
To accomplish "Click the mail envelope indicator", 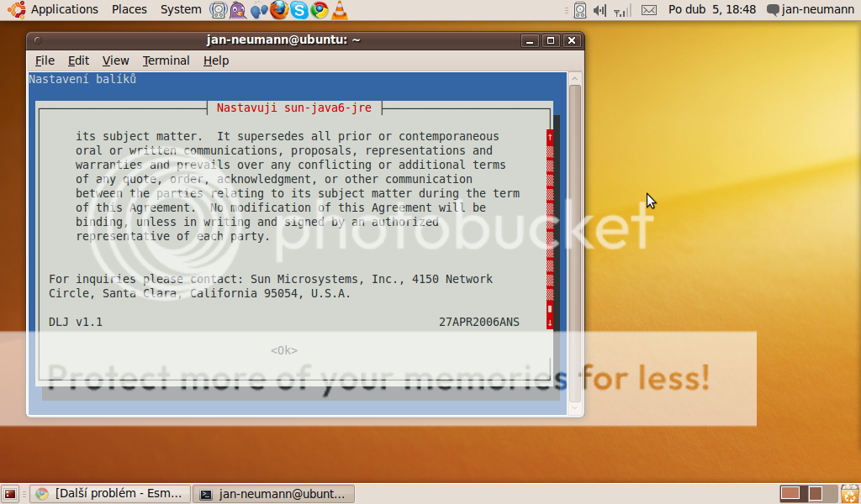I will pyautogui.click(x=648, y=10).
